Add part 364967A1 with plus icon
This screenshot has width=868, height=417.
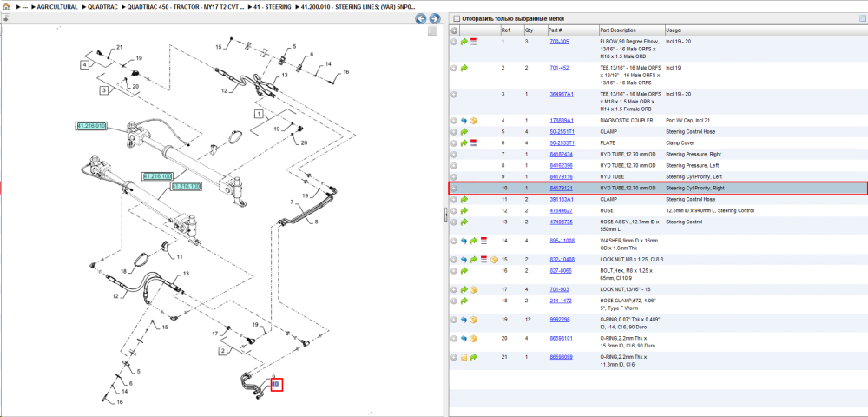[x=454, y=94]
